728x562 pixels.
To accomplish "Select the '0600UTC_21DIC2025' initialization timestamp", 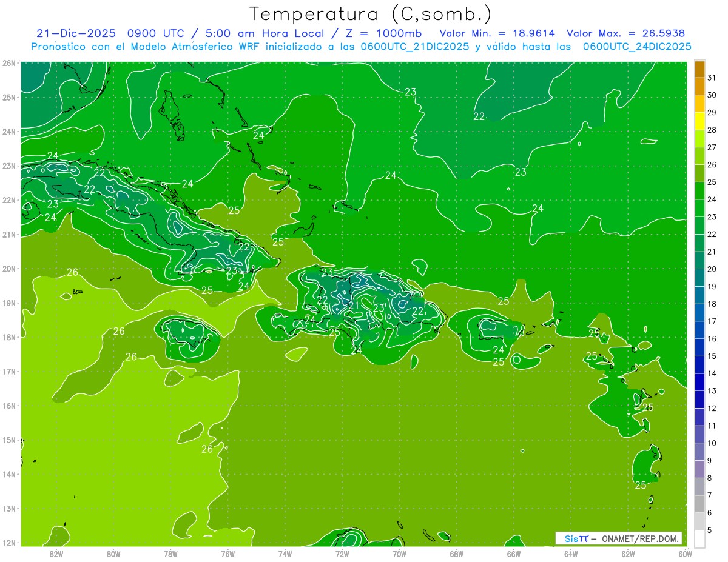I will [414, 46].
